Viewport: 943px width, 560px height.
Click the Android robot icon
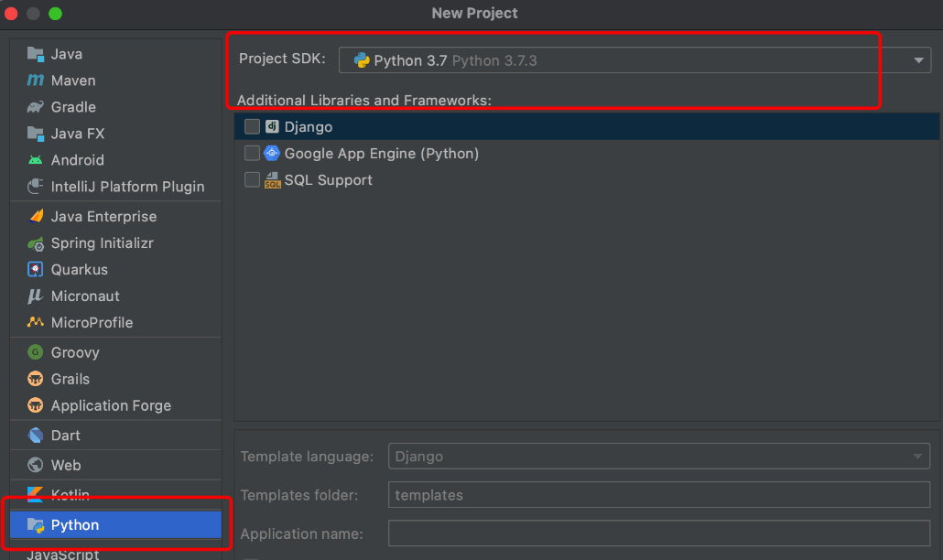36,160
